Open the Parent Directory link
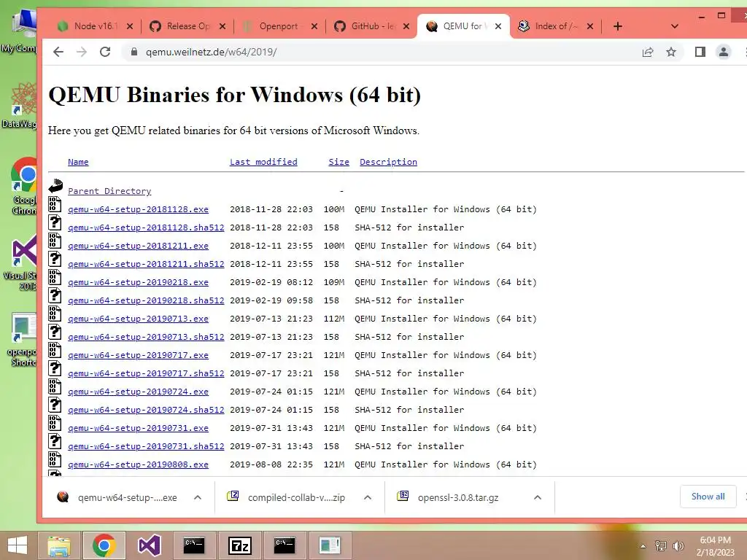 (x=109, y=191)
